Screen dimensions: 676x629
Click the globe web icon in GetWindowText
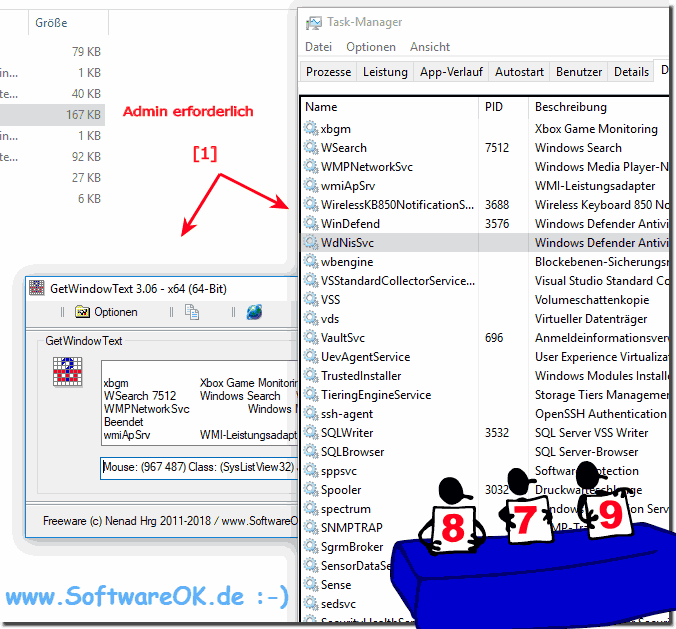pos(254,312)
